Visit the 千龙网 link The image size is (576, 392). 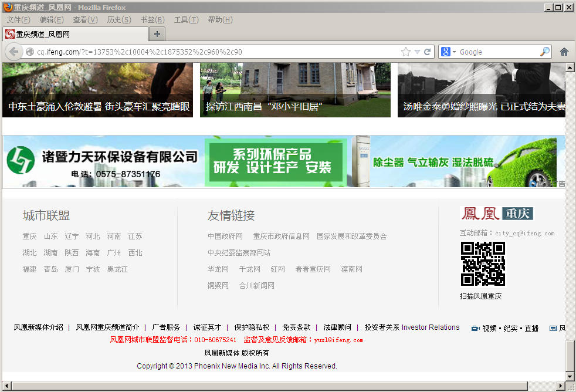pyautogui.click(x=250, y=269)
